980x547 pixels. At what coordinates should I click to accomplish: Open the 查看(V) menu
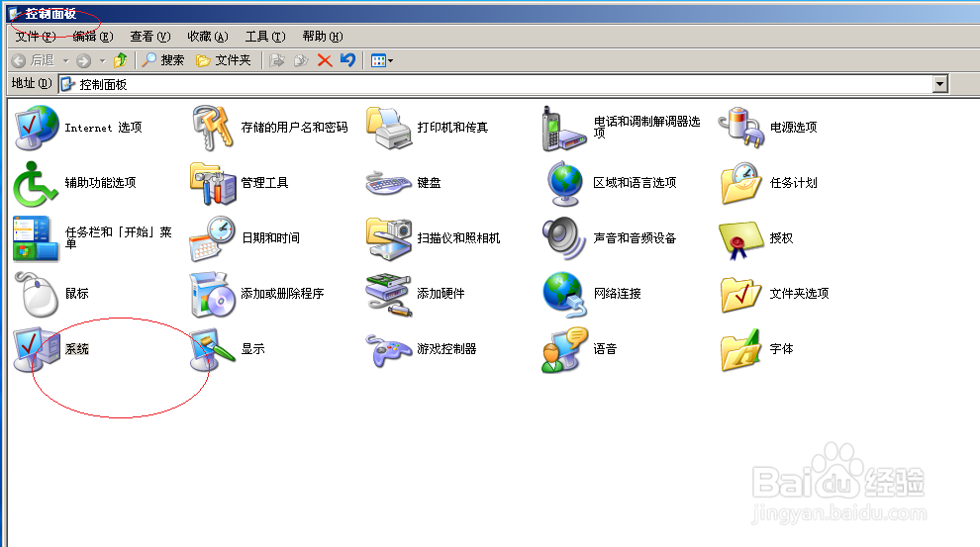click(150, 37)
